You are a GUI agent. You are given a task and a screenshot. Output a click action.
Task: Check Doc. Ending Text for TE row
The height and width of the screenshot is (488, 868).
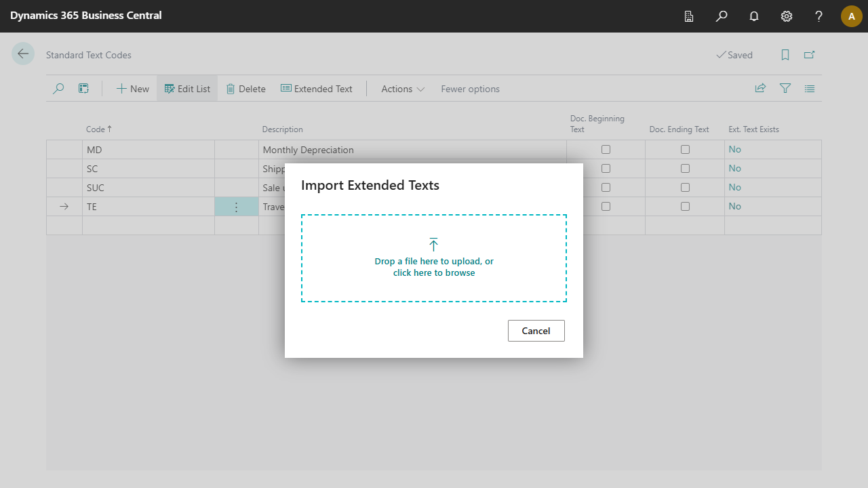click(685, 206)
